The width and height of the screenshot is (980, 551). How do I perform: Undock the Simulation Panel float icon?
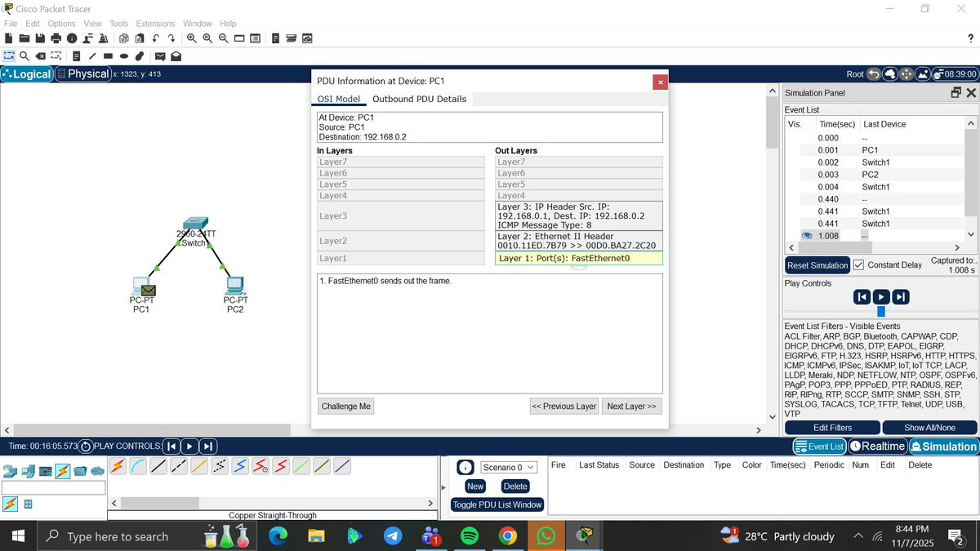(956, 93)
